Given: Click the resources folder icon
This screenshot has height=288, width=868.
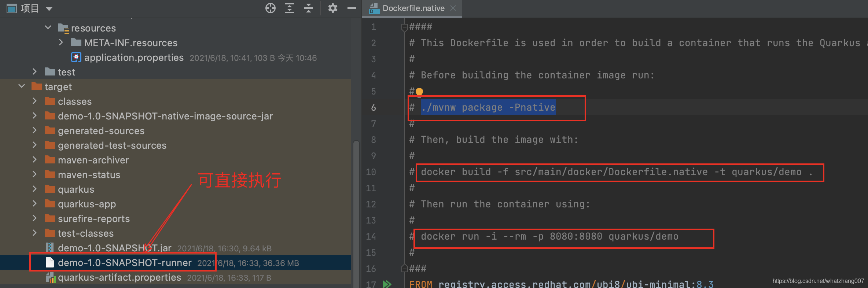Looking at the screenshot, I should [x=63, y=28].
